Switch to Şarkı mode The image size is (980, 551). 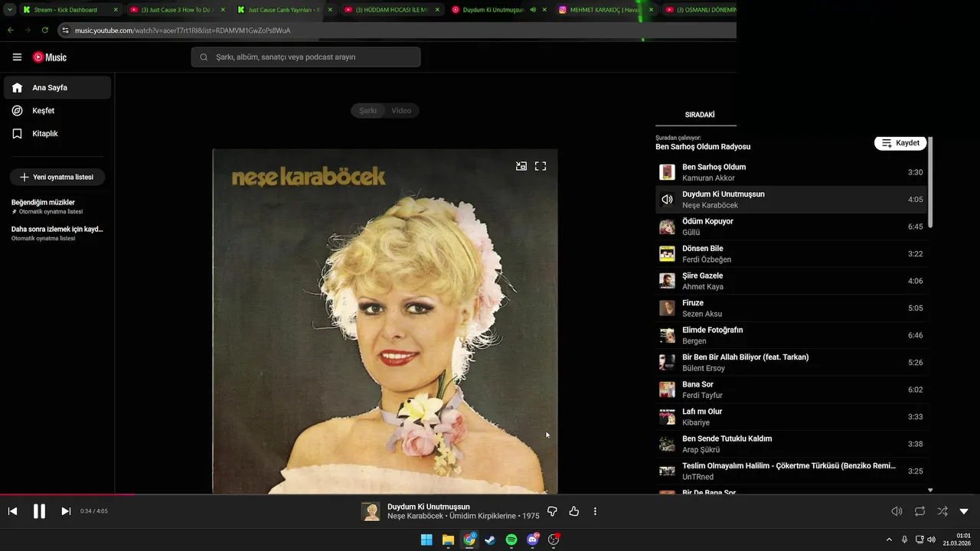point(368,111)
